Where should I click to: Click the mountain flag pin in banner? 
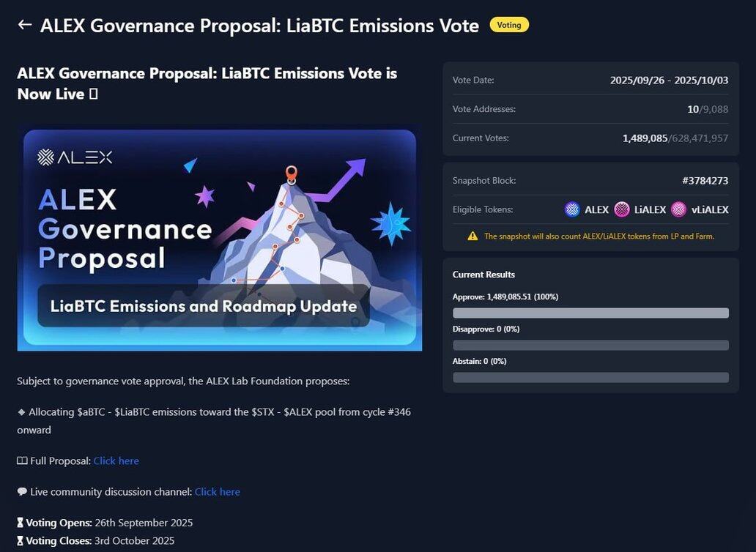click(x=291, y=174)
